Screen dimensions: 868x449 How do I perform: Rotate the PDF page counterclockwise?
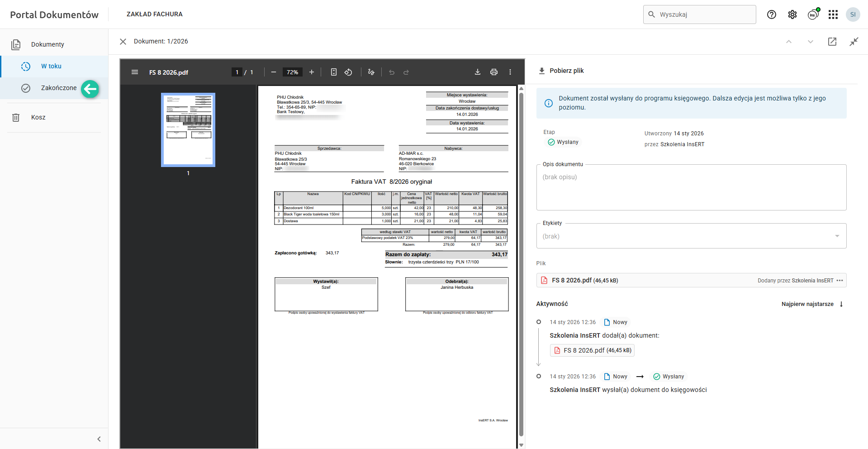[348, 72]
